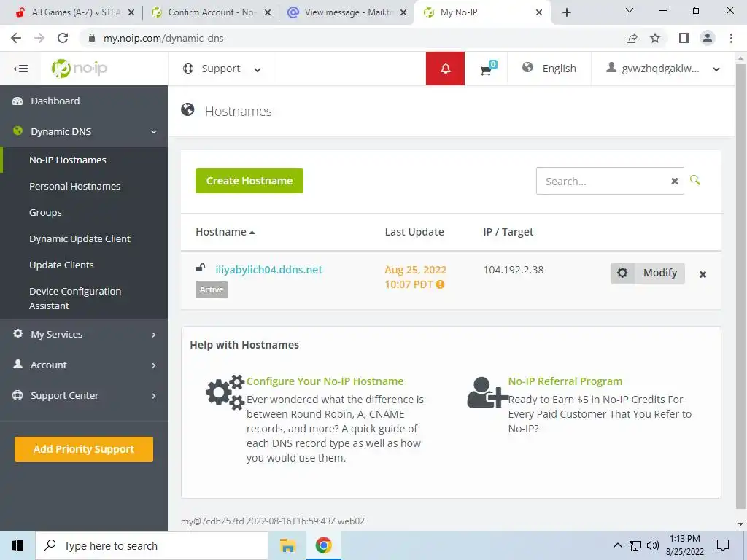Click the Windows taskbar search box
The image size is (747, 560).
point(152,545)
